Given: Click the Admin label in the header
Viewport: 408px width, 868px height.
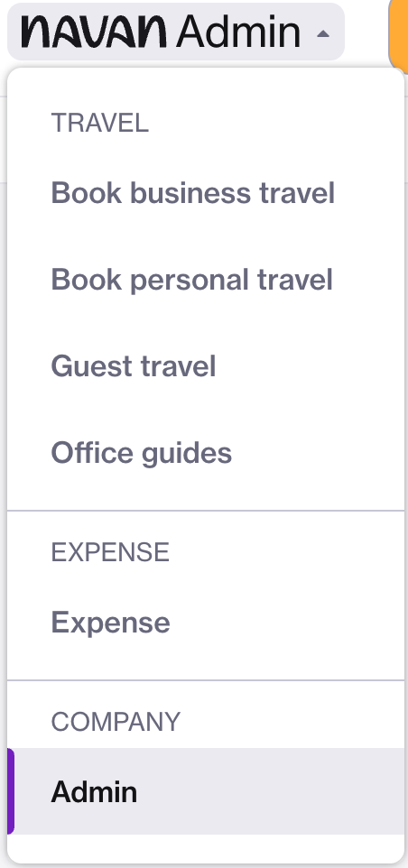Looking at the screenshot, I should (x=238, y=32).
